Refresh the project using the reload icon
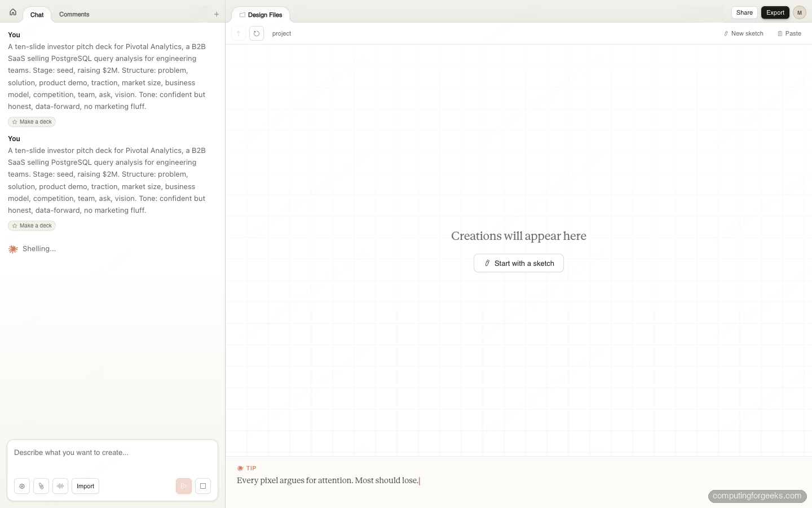 tap(257, 33)
